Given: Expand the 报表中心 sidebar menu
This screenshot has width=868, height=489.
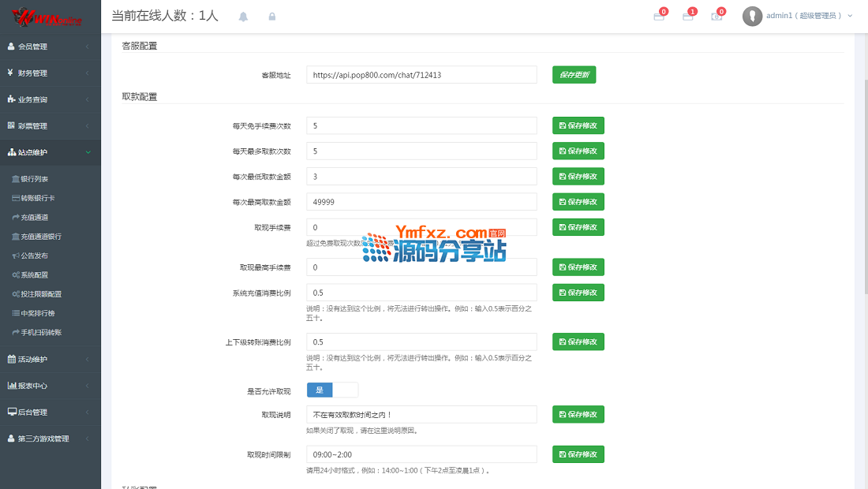Looking at the screenshot, I should click(x=51, y=386).
